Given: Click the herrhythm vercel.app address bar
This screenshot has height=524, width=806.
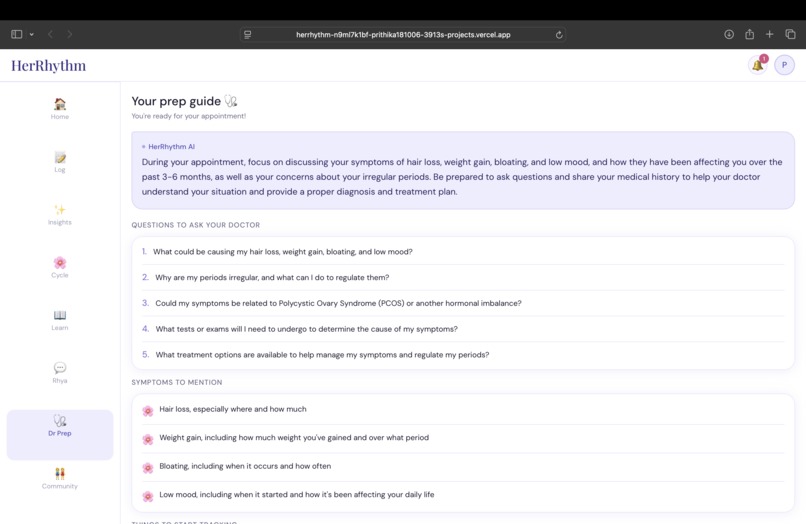Looking at the screenshot, I should coord(403,34).
